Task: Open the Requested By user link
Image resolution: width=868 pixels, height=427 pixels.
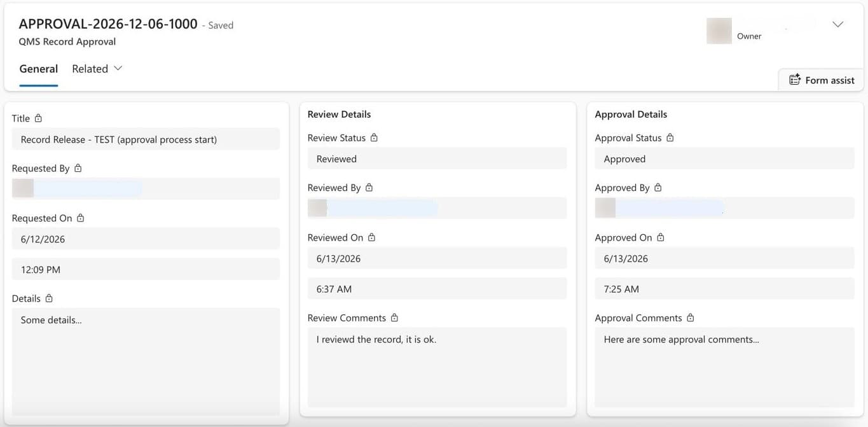Action: [x=77, y=188]
